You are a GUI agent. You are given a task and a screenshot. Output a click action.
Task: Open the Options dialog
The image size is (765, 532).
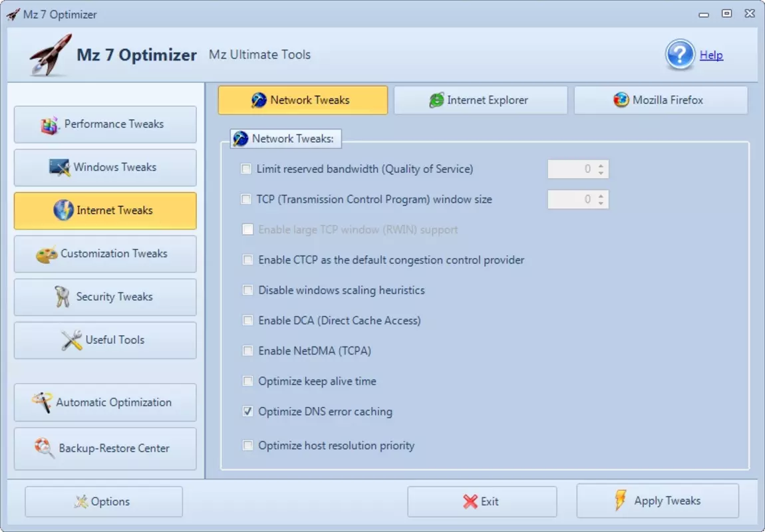pos(104,501)
